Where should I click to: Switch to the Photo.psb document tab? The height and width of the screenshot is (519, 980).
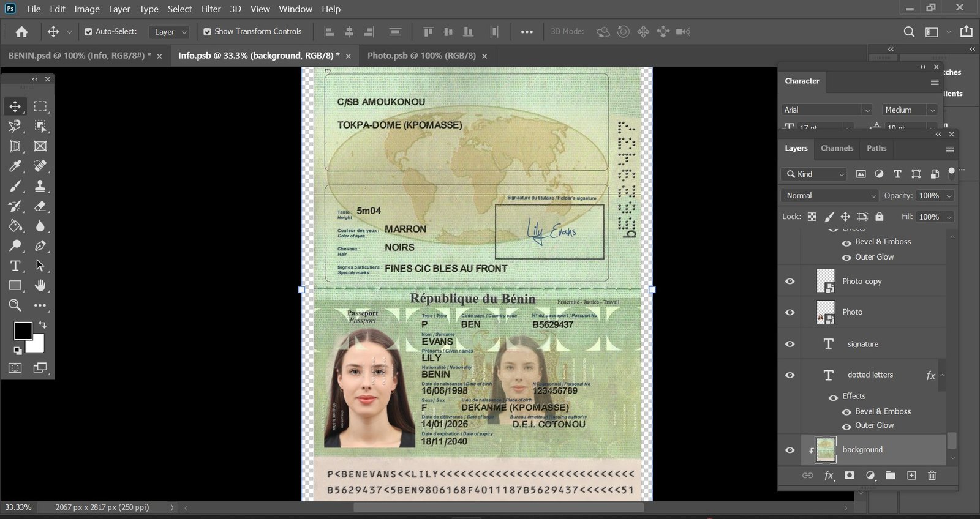(421, 56)
